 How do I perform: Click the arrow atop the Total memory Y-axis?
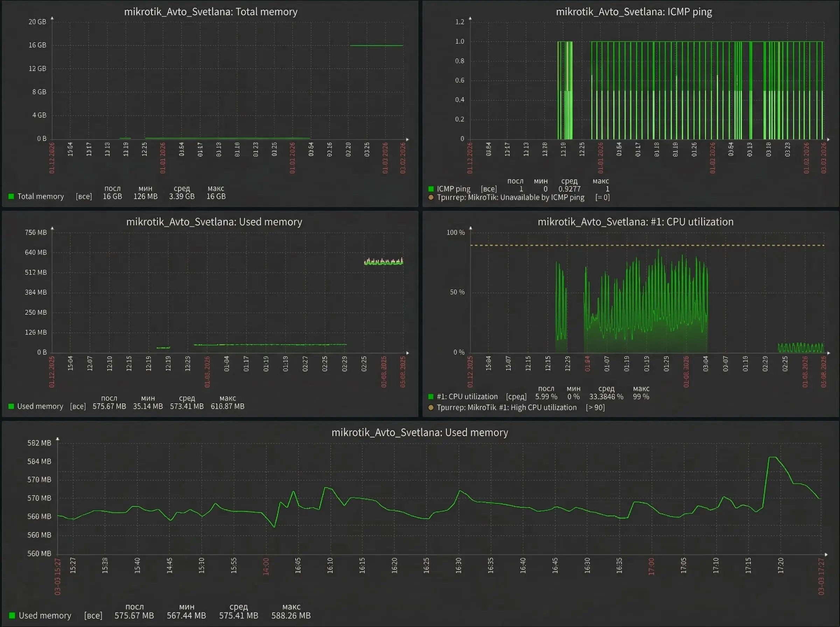(52, 18)
